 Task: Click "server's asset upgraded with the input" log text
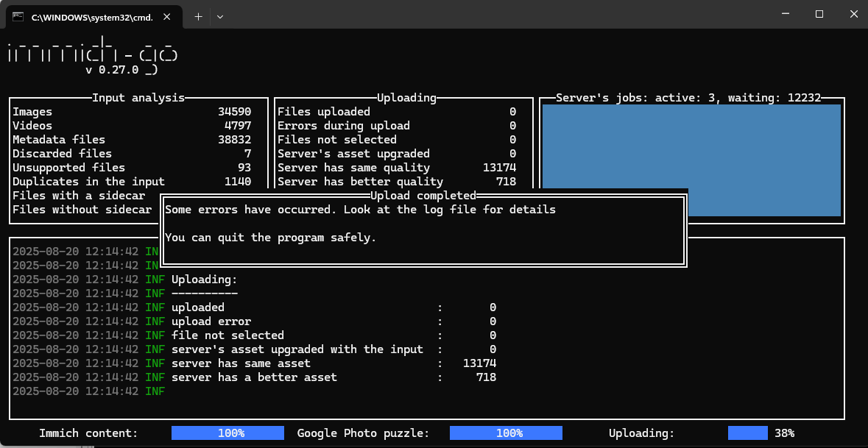coord(297,349)
